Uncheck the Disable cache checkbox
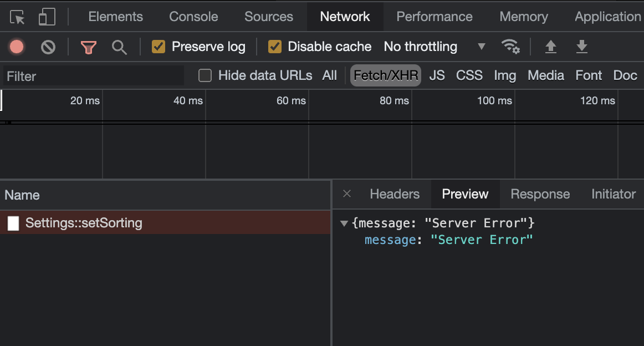Image resolution: width=644 pixels, height=346 pixels. pos(275,47)
